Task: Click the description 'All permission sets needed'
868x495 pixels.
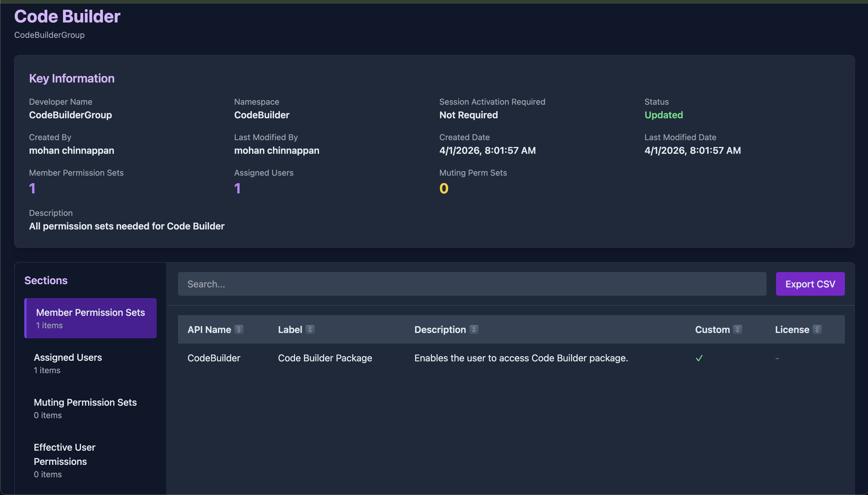Action: click(x=127, y=226)
